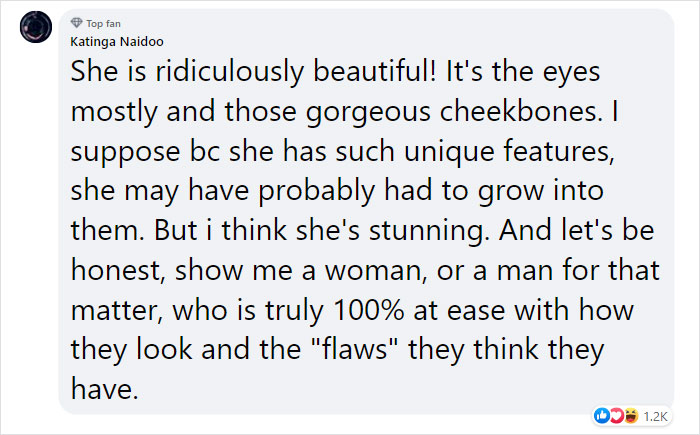Click the red Love heart reaction icon
The height and width of the screenshot is (435, 700).
[x=616, y=414]
